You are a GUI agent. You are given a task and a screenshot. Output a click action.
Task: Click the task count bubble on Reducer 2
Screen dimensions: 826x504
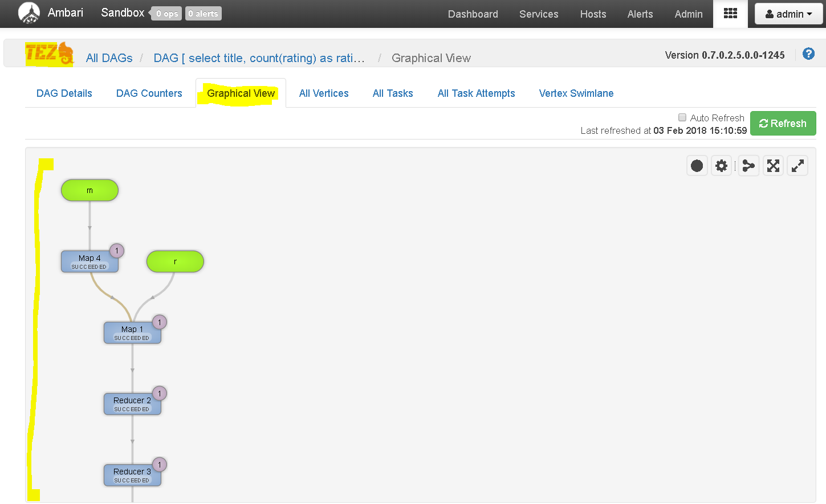tap(160, 394)
